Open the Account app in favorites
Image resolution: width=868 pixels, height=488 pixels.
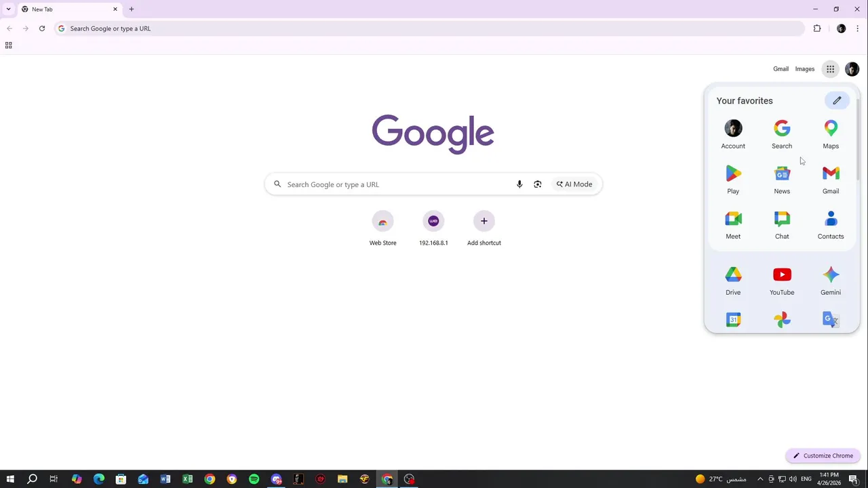pos(733,134)
